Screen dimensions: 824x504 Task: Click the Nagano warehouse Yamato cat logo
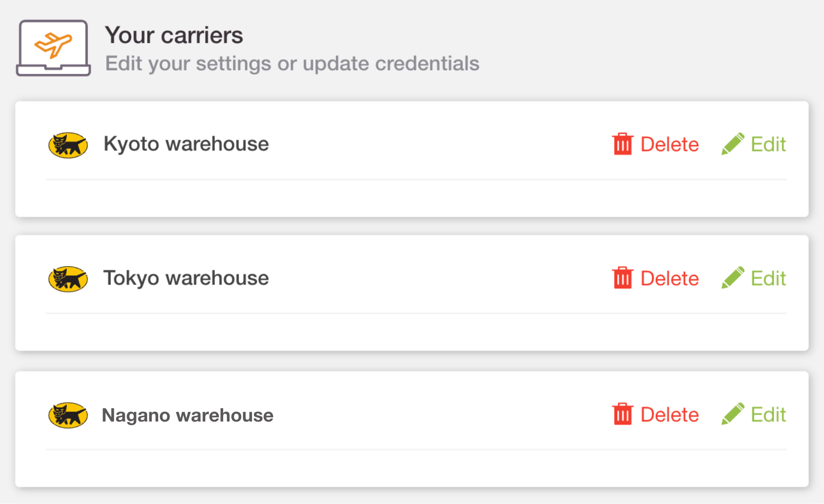68,415
